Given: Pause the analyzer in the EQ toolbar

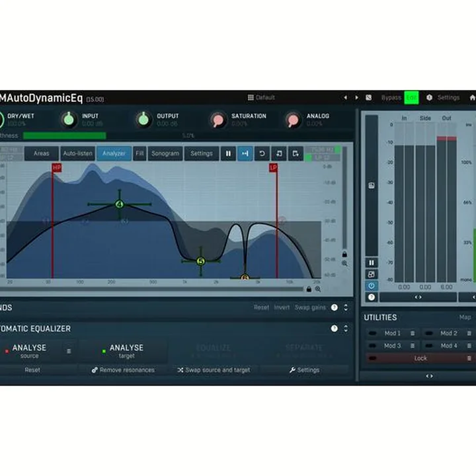Looking at the screenshot, I should [228, 153].
